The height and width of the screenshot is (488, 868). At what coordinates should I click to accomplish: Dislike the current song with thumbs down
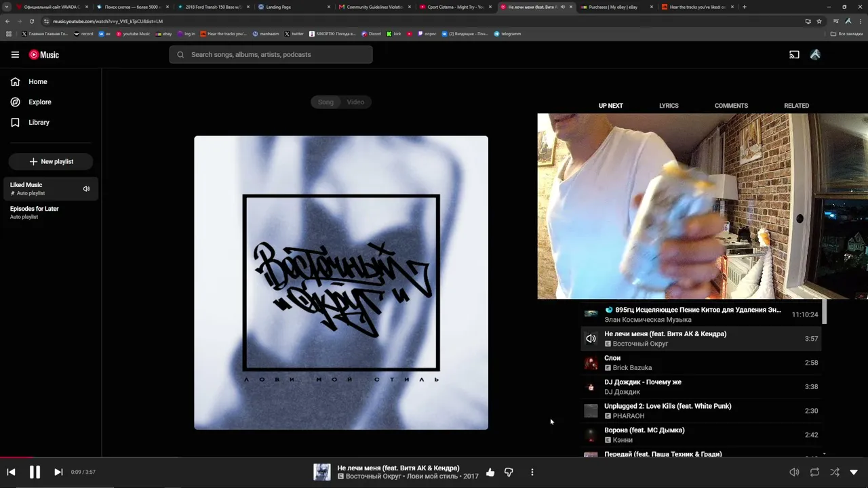509,472
